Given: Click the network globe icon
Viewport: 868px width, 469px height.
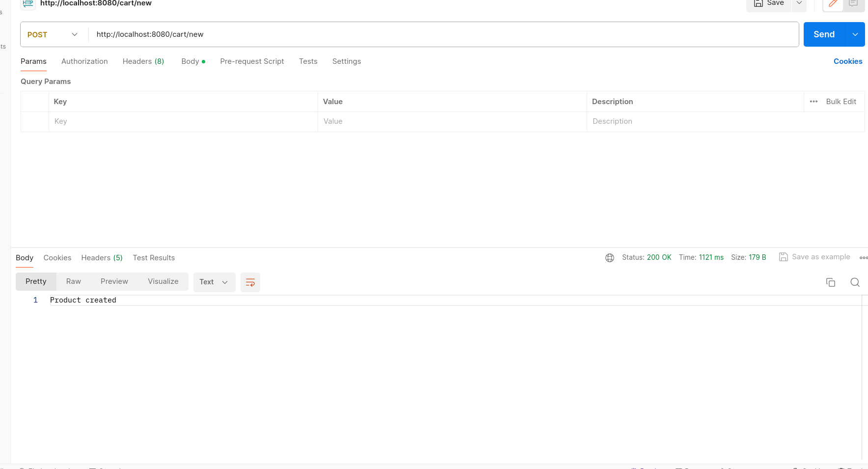Looking at the screenshot, I should [610, 258].
